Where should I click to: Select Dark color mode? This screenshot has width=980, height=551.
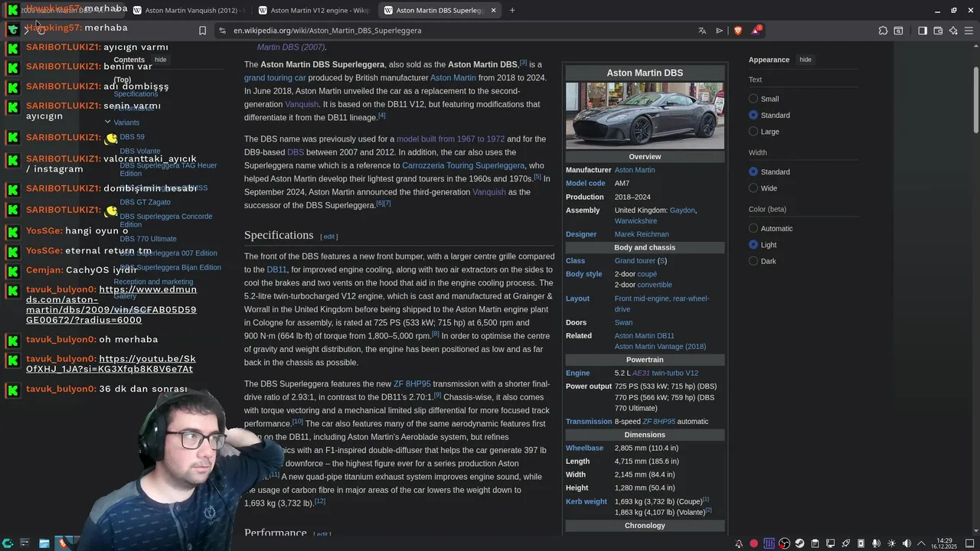click(x=753, y=261)
